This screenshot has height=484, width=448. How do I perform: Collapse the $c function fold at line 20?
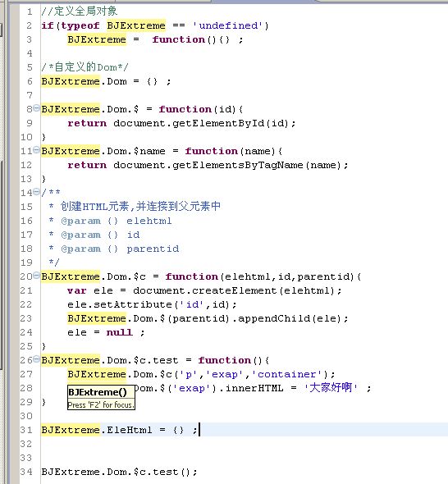pyautogui.click(x=36, y=276)
